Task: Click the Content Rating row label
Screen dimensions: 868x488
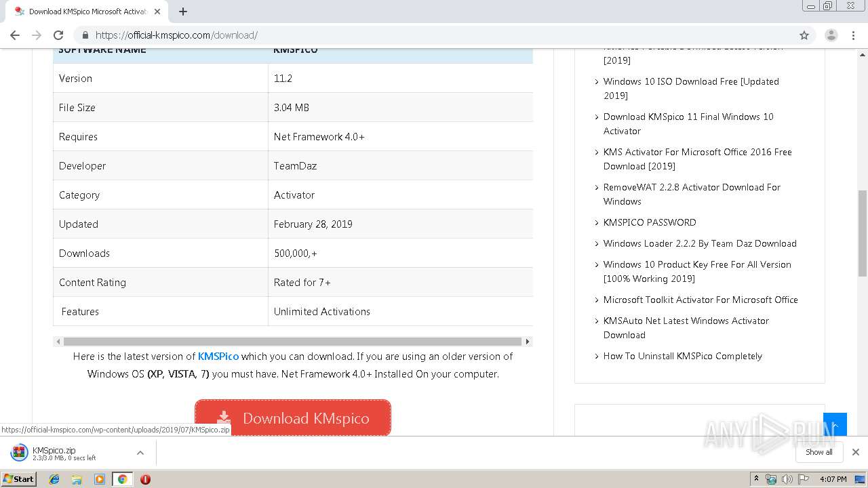Action: pos(92,283)
